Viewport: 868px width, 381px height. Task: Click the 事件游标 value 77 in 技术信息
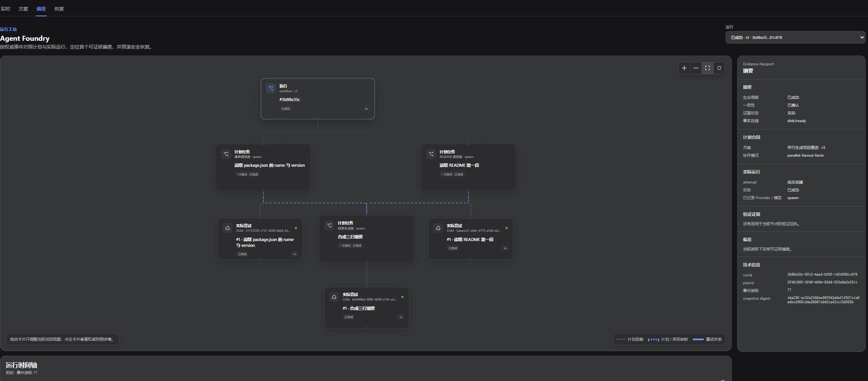(789, 290)
